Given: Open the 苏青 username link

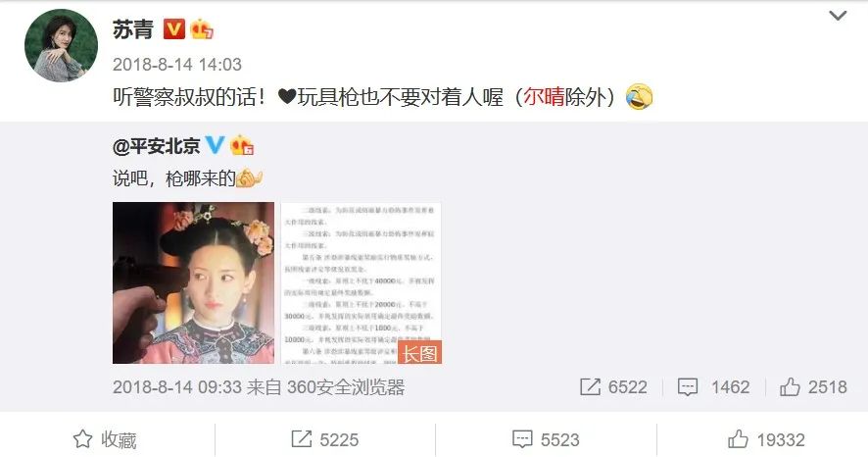Looking at the screenshot, I should click(x=133, y=28).
